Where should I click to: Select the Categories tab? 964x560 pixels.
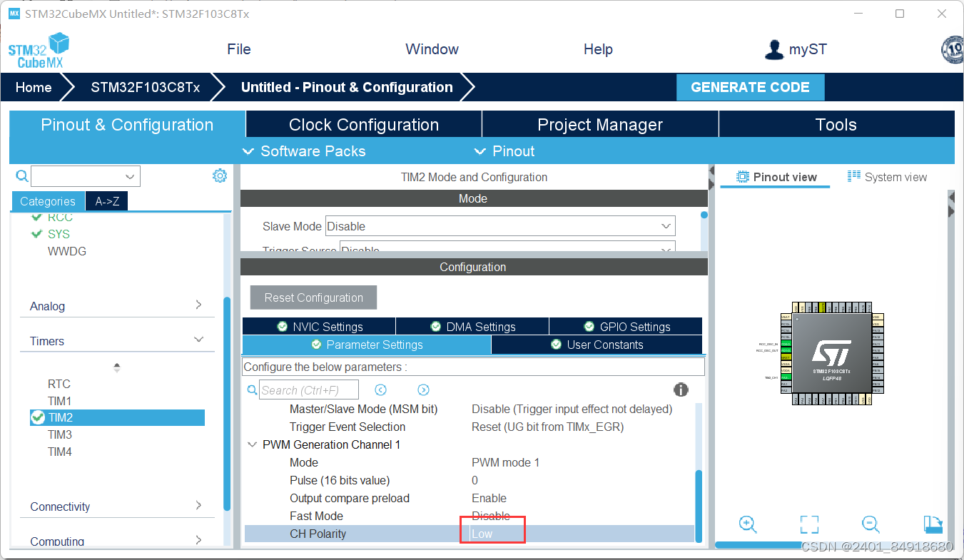point(48,201)
